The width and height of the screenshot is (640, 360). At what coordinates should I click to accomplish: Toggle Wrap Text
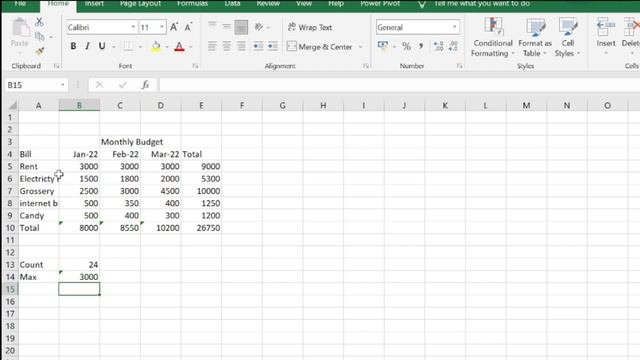click(x=310, y=27)
